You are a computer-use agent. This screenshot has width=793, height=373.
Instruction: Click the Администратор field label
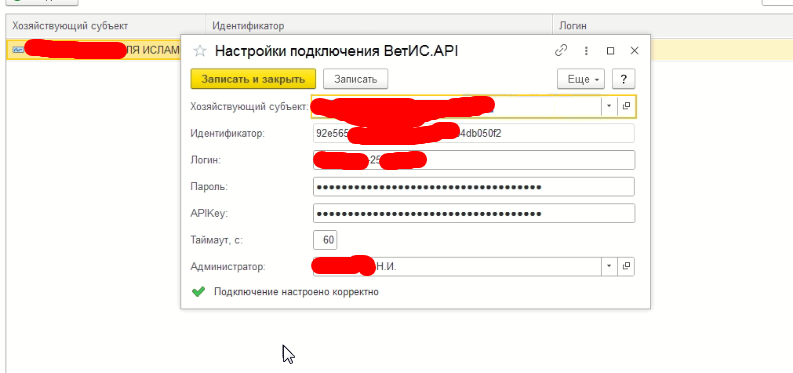pyautogui.click(x=228, y=267)
